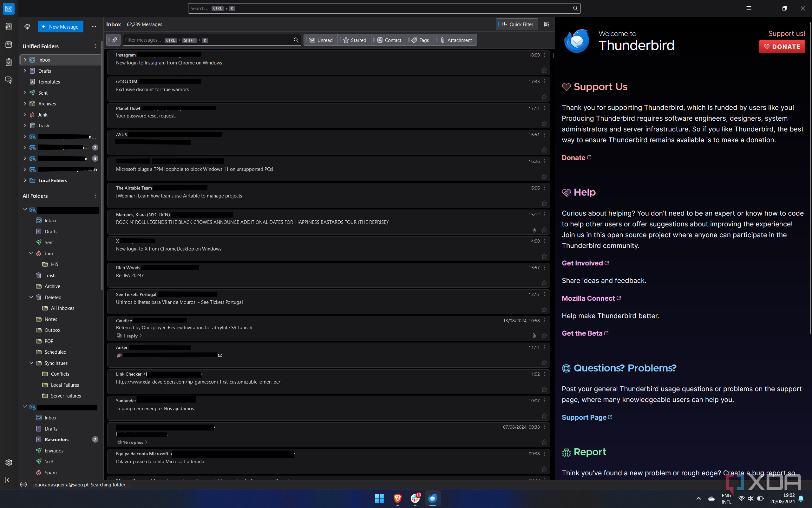Select the Templates folder
Image resolution: width=812 pixels, height=508 pixels.
point(60,82)
